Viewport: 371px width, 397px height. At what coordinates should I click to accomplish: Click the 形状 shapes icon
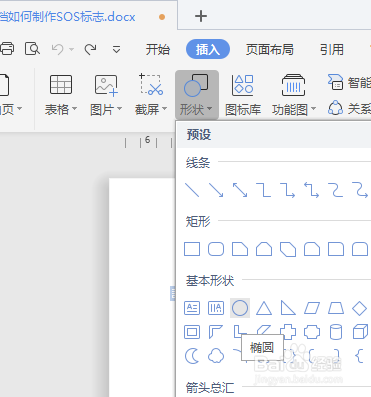coord(196,85)
